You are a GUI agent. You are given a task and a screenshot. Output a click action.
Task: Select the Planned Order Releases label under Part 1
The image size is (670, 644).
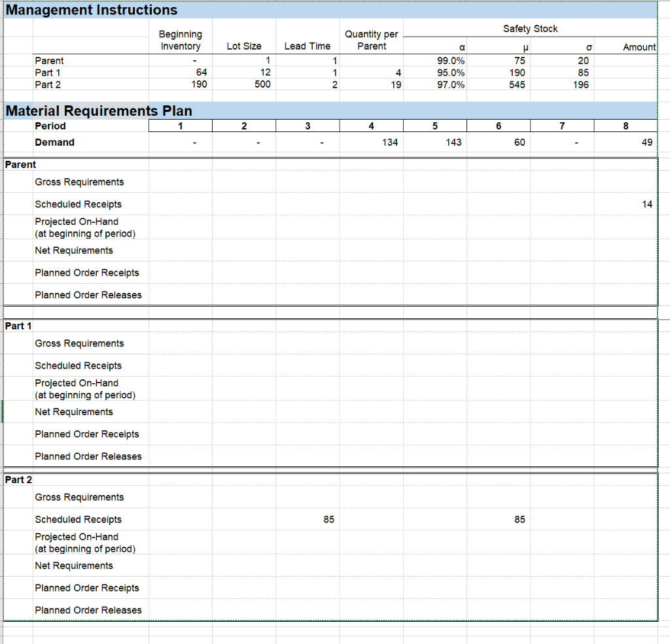tap(88, 456)
